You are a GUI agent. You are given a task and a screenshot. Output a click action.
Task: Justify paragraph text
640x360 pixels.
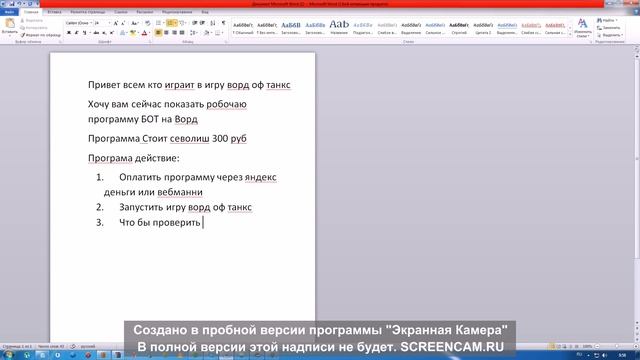(182, 33)
